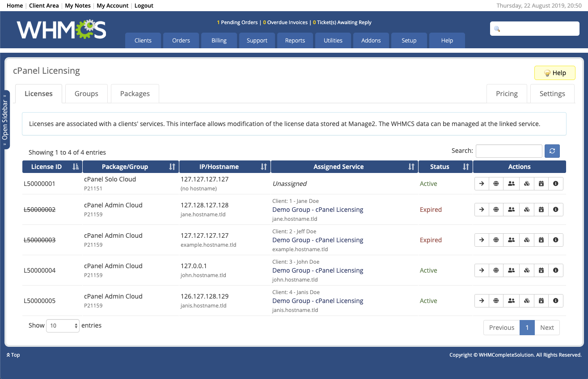Click the Overdue Invoices link

coord(285,22)
